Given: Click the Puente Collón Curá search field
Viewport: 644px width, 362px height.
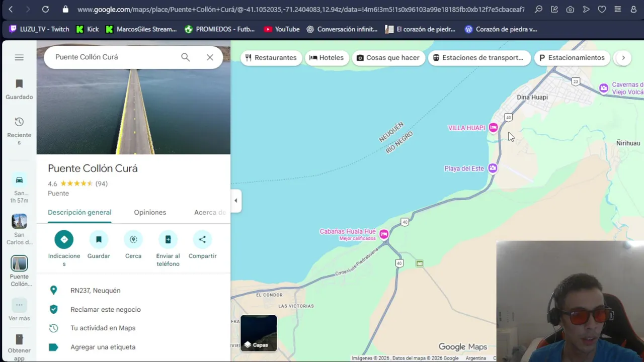Looking at the screenshot, I should click(113, 57).
